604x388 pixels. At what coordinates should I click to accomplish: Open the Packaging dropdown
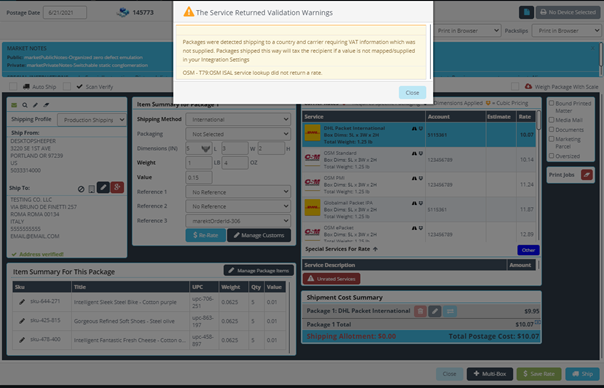(238, 134)
